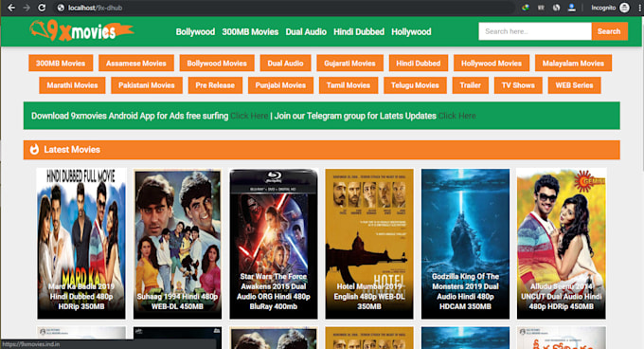Screen dimensions: 644x349
Task: Click the 9xmovies site logo
Action: (x=81, y=30)
